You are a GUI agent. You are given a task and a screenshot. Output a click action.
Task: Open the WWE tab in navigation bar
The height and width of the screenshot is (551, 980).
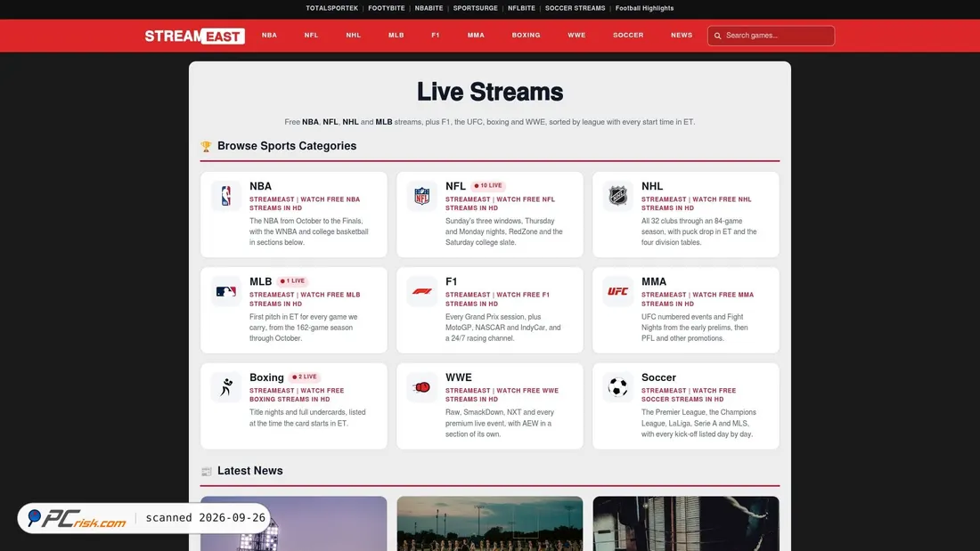tap(576, 35)
